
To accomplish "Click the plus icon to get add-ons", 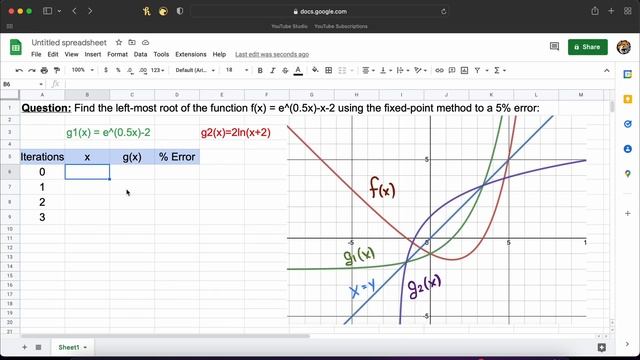I will [x=628, y=213].
